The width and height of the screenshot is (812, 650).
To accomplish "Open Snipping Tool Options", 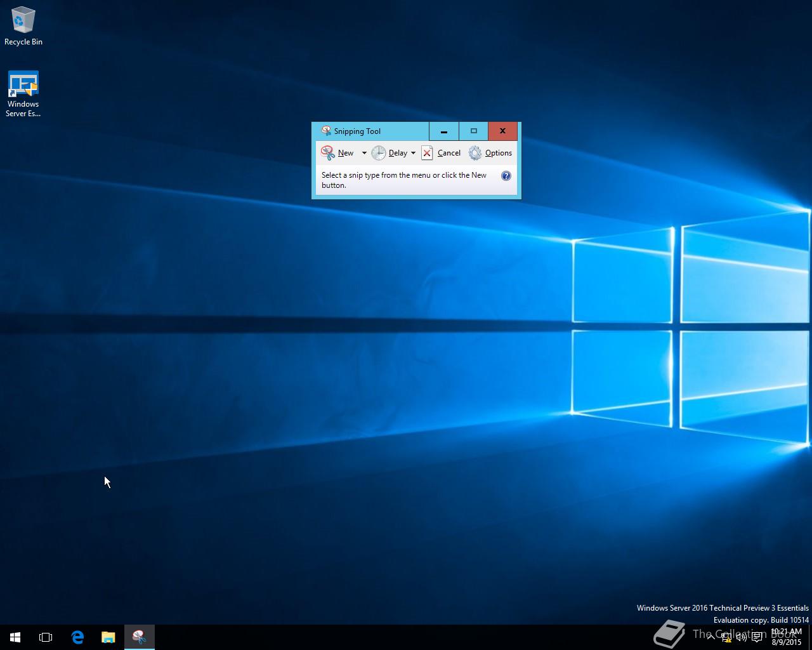I will pyautogui.click(x=490, y=153).
